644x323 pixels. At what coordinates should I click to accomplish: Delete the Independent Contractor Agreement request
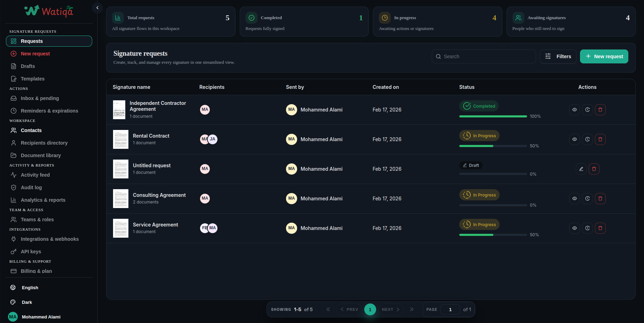[600, 110]
